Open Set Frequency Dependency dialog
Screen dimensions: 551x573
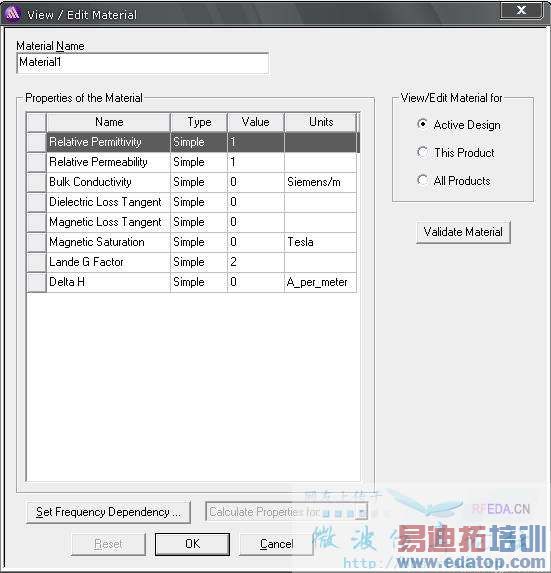[x=108, y=512]
